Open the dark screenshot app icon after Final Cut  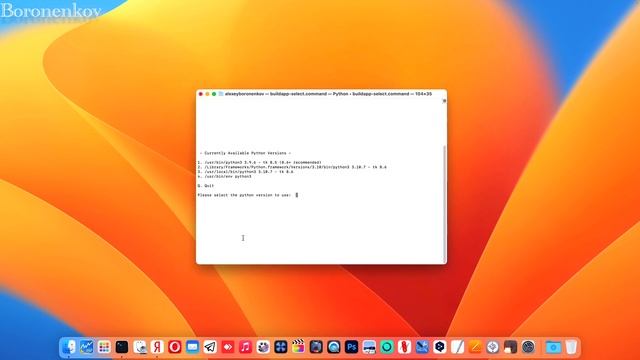316,347
